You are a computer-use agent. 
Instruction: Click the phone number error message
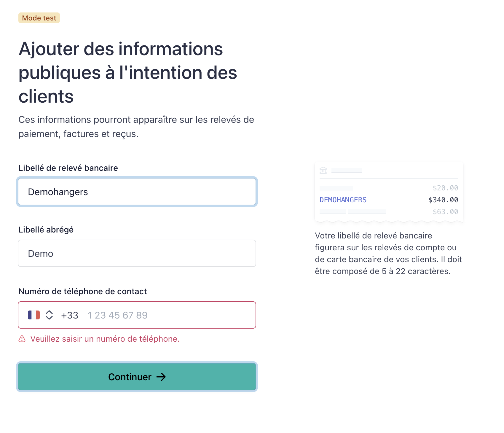[105, 339]
